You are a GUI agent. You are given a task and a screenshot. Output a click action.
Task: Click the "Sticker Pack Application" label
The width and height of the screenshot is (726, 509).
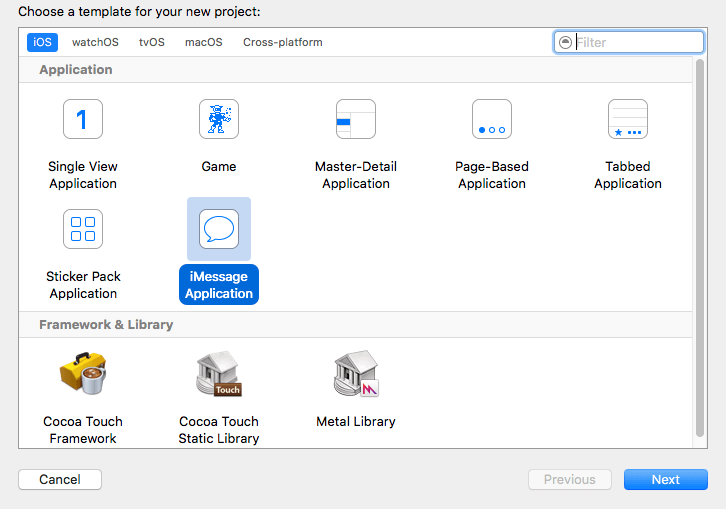(x=83, y=285)
